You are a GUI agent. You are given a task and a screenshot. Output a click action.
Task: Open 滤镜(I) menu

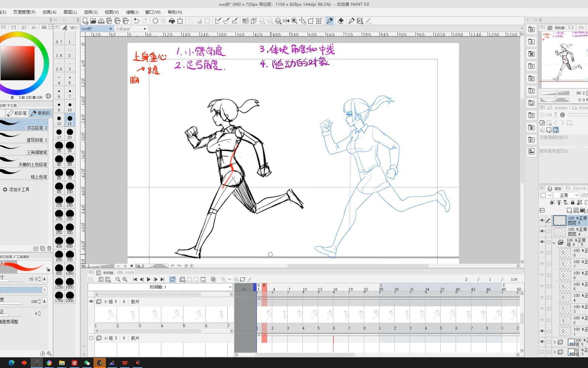point(132,12)
